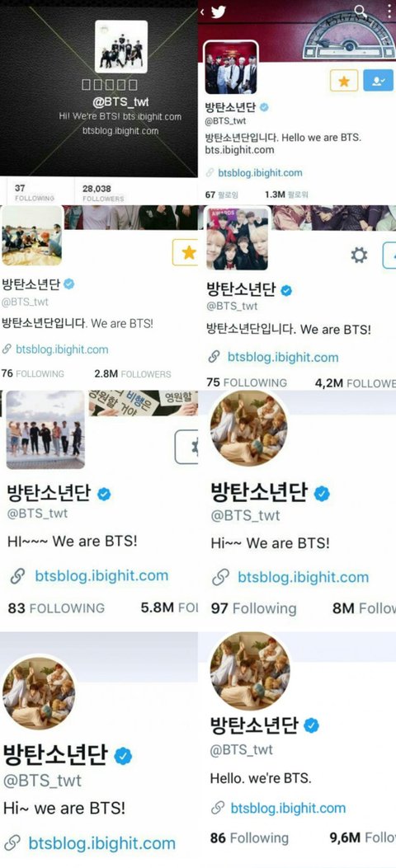Click the gear settings icon on the 4,2M followers profile
The height and width of the screenshot is (868, 396).
[359, 255]
